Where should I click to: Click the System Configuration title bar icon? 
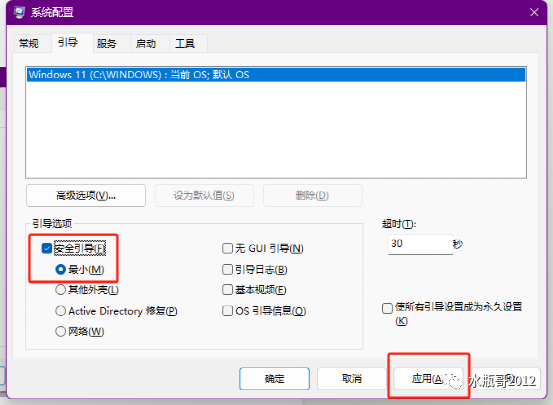(19, 12)
